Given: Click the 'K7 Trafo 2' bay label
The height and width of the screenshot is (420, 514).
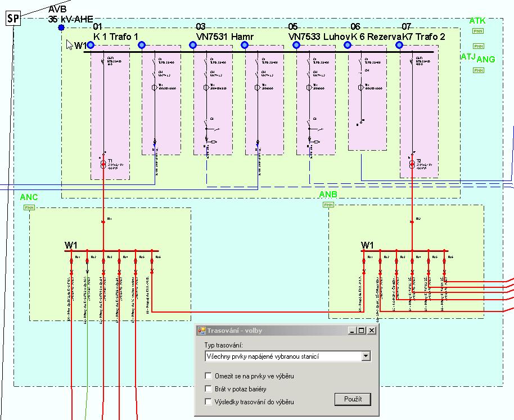Looking at the screenshot, I should 424,37.
